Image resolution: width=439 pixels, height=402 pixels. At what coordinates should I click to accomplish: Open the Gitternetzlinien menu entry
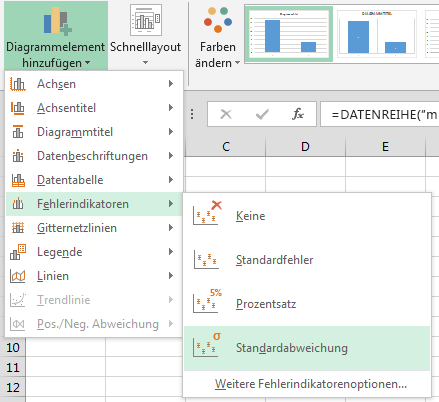coord(94,228)
